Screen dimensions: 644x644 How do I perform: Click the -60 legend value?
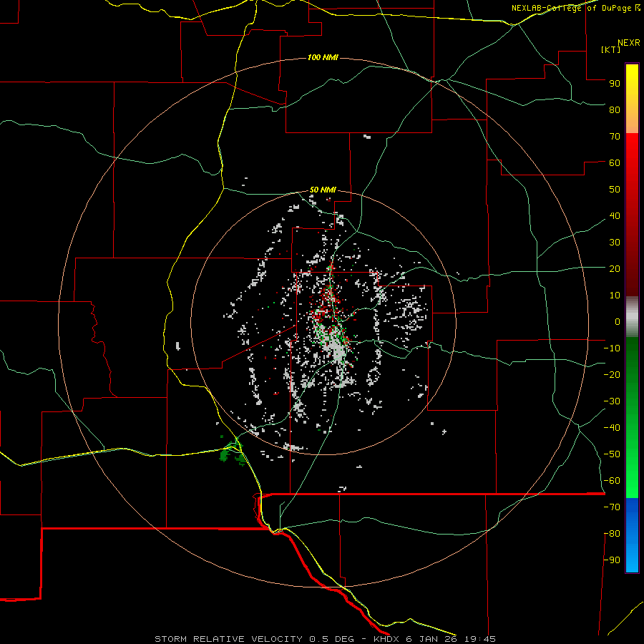pos(612,481)
